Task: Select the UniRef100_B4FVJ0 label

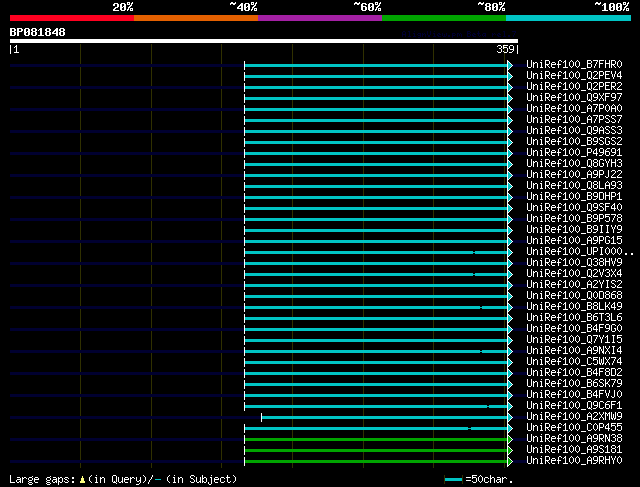Action: point(574,395)
